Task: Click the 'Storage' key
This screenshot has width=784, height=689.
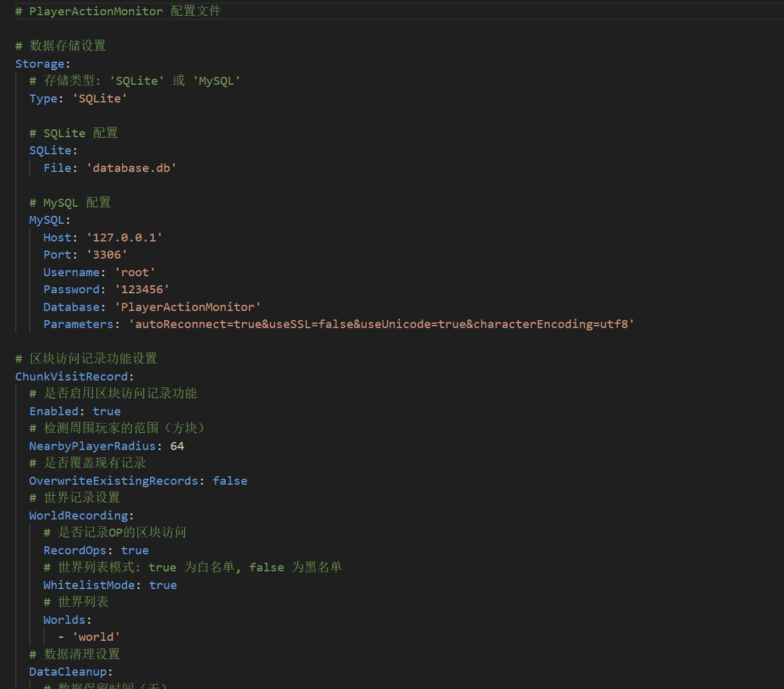Action: [40, 63]
